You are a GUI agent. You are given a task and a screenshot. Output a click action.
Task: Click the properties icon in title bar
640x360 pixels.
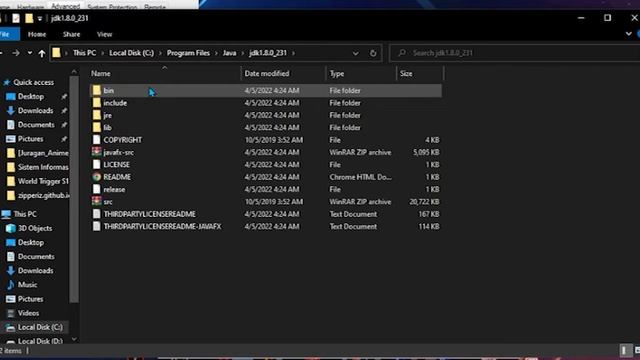[x=16, y=18]
